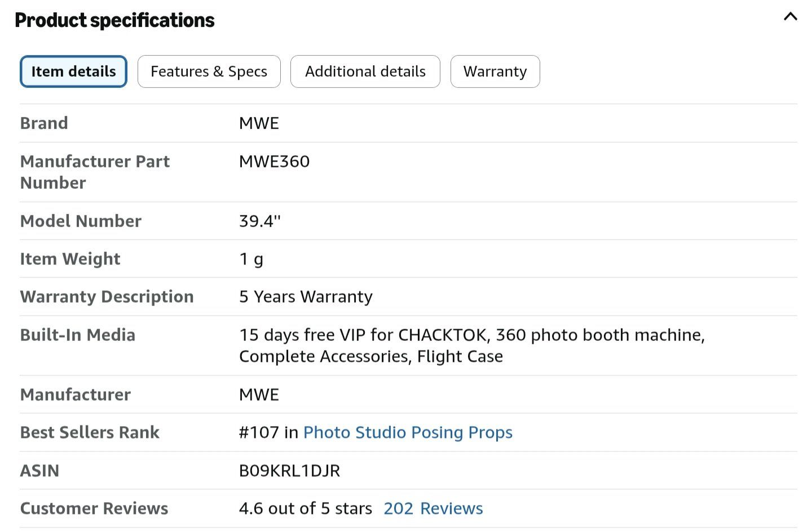Click the ASIN value B09KRL1DJR
This screenshot has width=812, height=532.
tap(289, 471)
